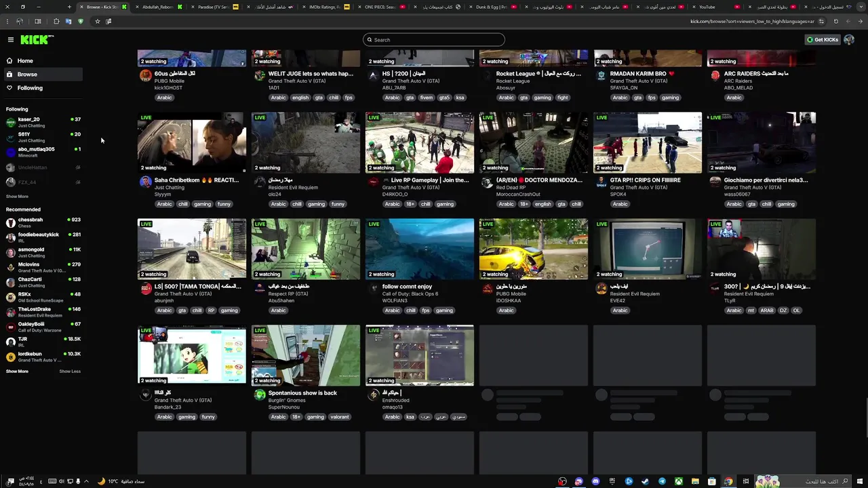Select '18+' tag under D4RKOO_O stream

tap(410, 204)
